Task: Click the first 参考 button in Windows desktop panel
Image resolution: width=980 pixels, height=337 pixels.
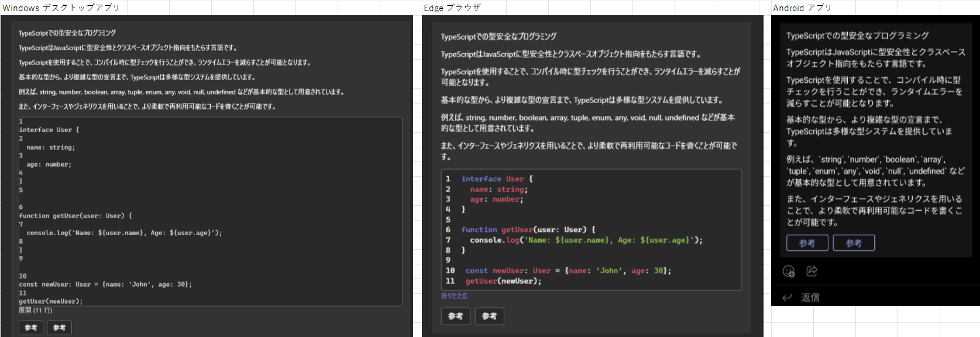Action: [31, 328]
